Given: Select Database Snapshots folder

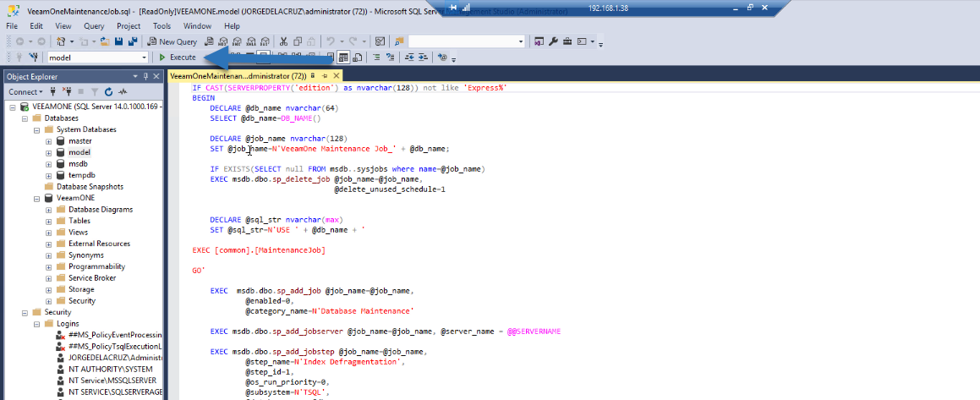Looking at the screenshot, I should 90,186.
